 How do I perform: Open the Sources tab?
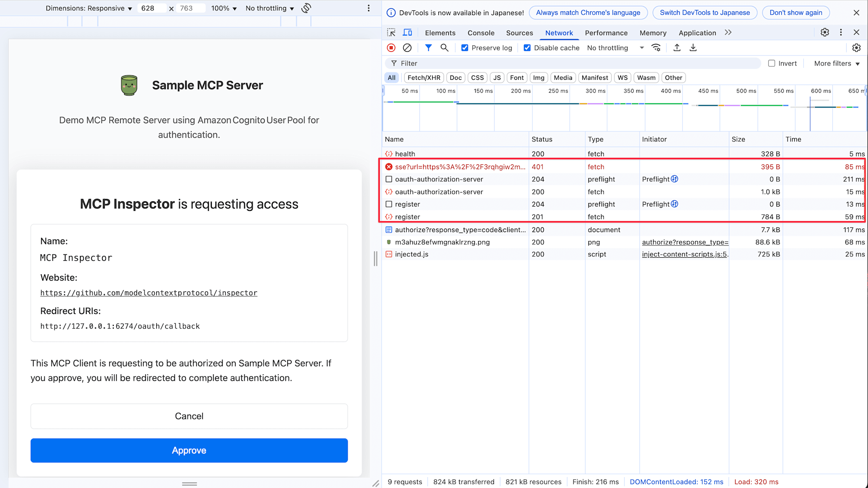tap(519, 33)
